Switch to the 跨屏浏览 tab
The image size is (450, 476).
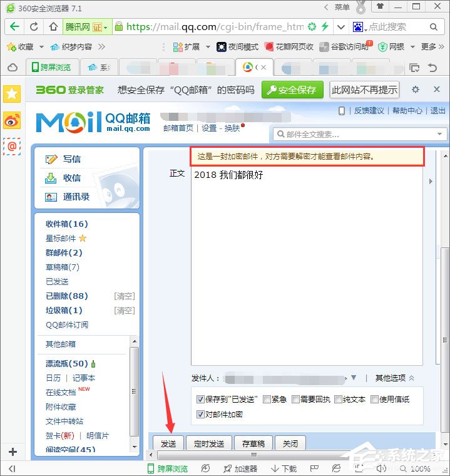[x=52, y=67]
